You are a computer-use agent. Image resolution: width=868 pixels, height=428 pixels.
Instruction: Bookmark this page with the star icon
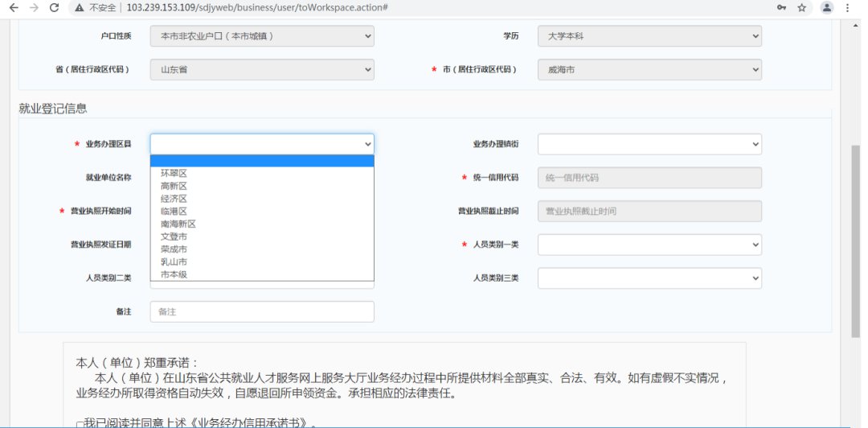[801, 7]
